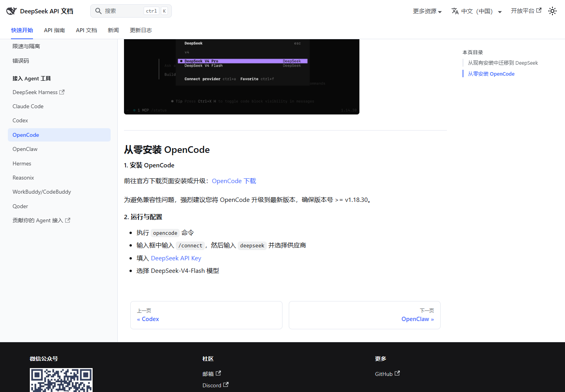
Task: Open Qoder sidebar page
Action: [59, 206]
